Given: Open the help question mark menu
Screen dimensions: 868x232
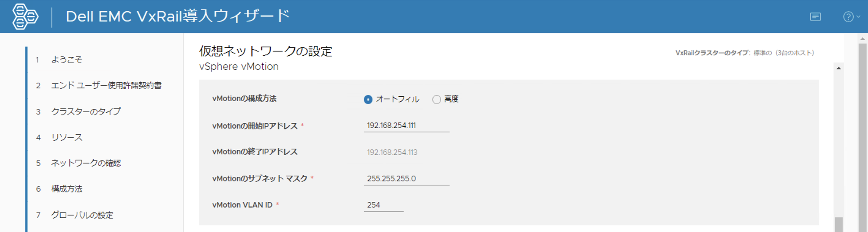Looking at the screenshot, I should point(850,17).
